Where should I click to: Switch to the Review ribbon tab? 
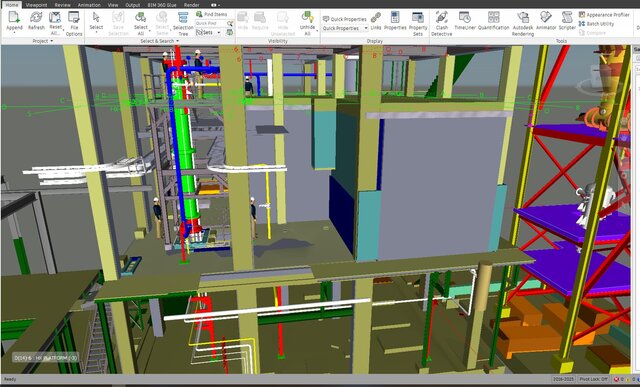tap(62, 5)
